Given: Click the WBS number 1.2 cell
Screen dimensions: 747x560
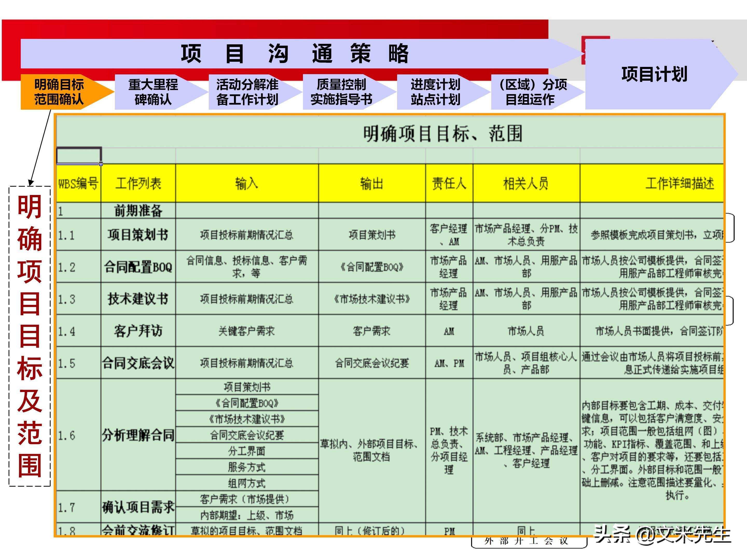Looking at the screenshot, I should pyautogui.click(x=79, y=266).
